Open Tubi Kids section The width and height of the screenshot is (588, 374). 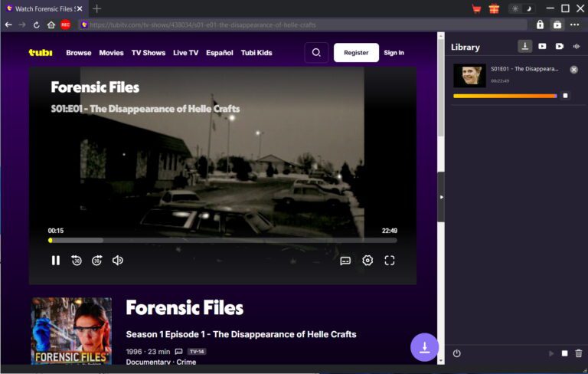coord(256,53)
